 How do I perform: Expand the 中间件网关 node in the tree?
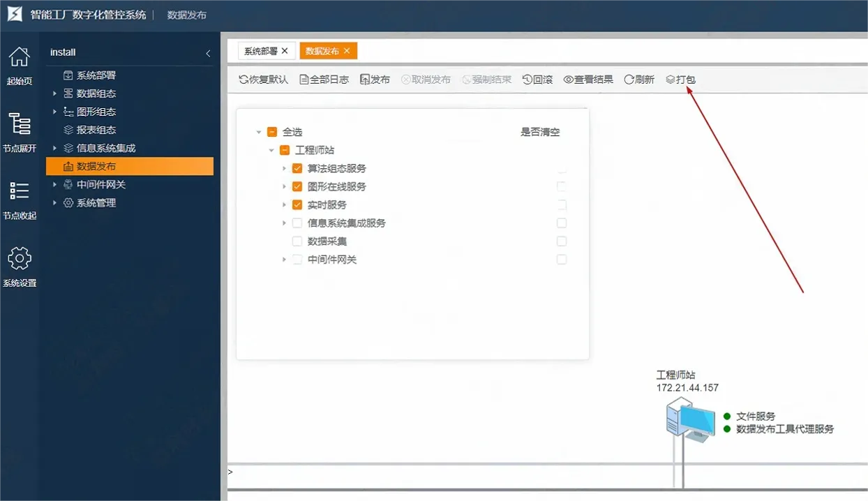[x=284, y=259]
